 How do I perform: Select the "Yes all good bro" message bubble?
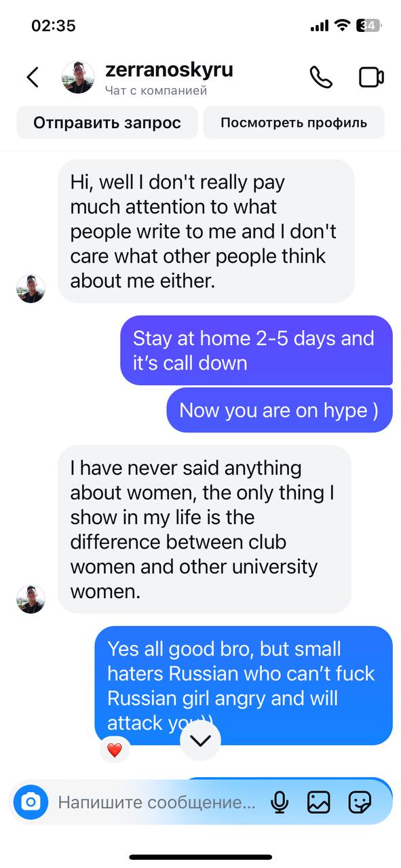coord(244,686)
